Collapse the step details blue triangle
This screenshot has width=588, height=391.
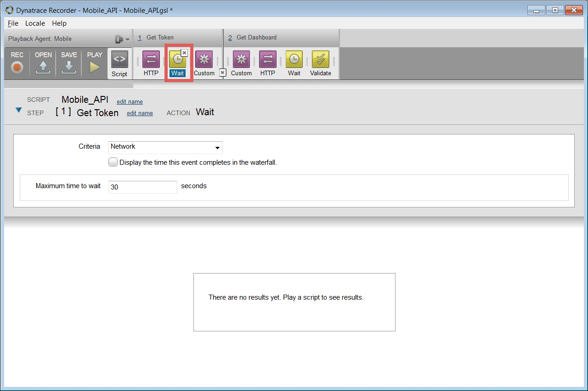pyautogui.click(x=19, y=110)
